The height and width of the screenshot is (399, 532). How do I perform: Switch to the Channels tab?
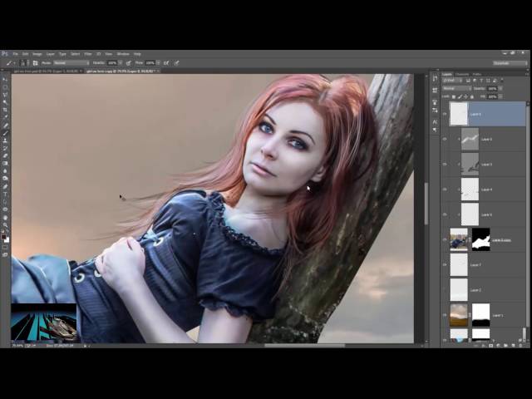(x=462, y=74)
